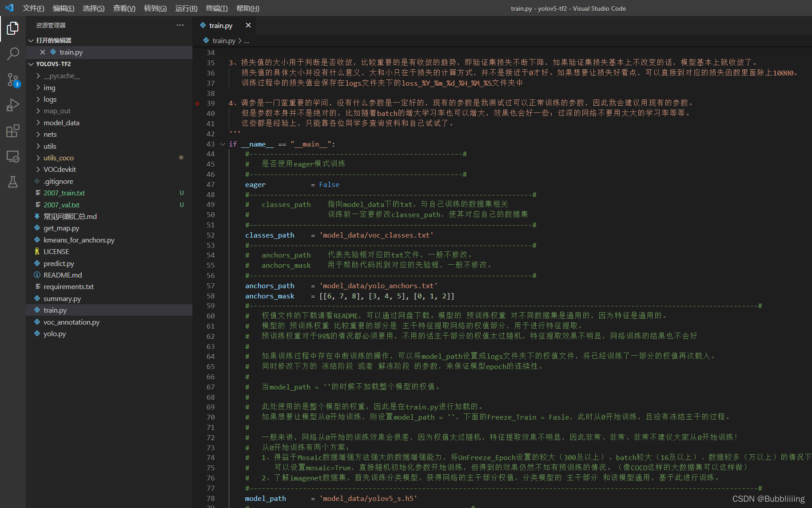Click the anchors_mask list on line 58

tap(387, 296)
